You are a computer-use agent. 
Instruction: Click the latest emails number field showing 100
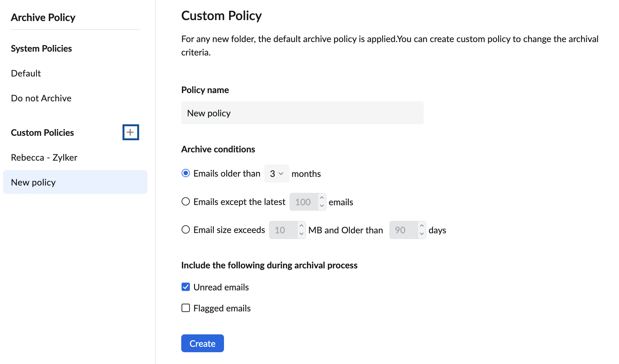click(303, 202)
